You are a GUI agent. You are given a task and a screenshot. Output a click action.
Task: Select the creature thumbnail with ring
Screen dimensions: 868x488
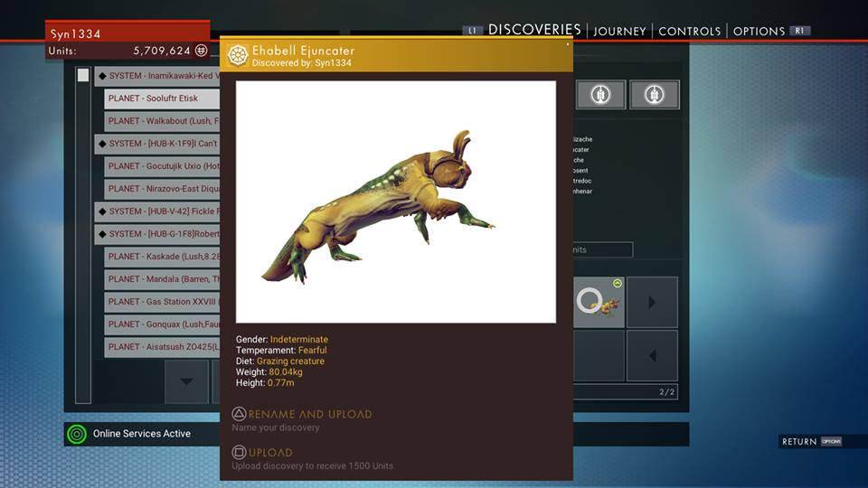click(x=599, y=302)
